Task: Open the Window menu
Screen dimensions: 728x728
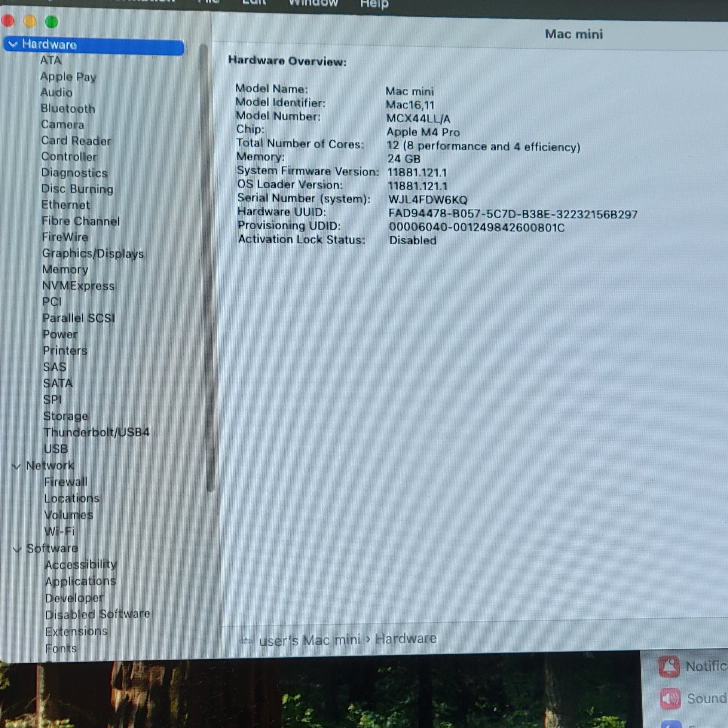Action: point(313,3)
